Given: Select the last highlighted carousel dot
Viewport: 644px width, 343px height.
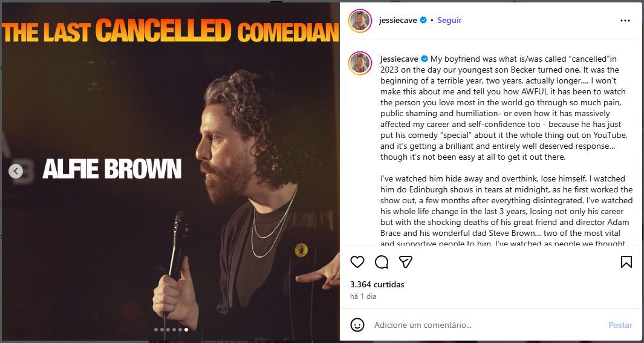Looking at the screenshot, I should tap(186, 330).
